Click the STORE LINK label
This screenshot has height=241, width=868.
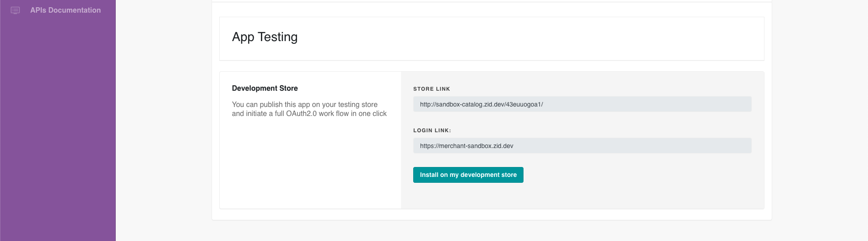click(432, 89)
